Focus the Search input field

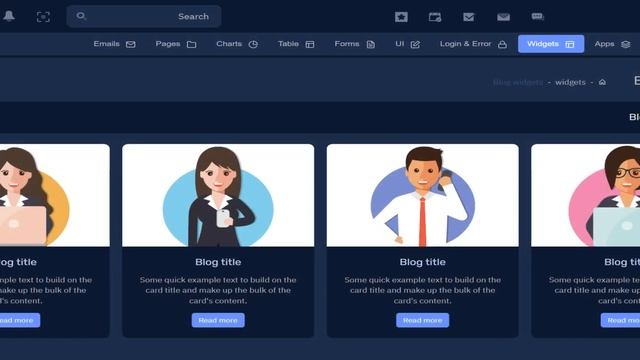click(x=144, y=16)
